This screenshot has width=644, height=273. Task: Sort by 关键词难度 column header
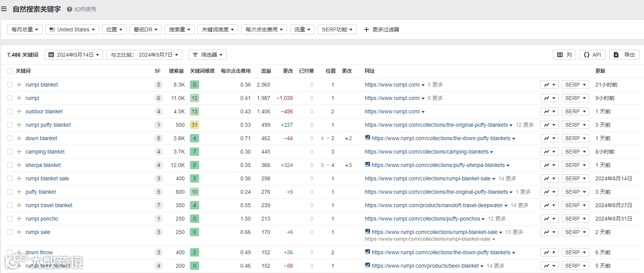pyautogui.click(x=202, y=71)
